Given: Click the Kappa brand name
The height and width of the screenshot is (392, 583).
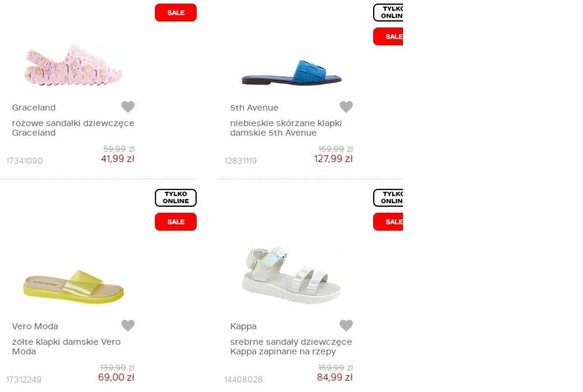Looking at the screenshot, I should pyautogui.click(x=243, y=326).
